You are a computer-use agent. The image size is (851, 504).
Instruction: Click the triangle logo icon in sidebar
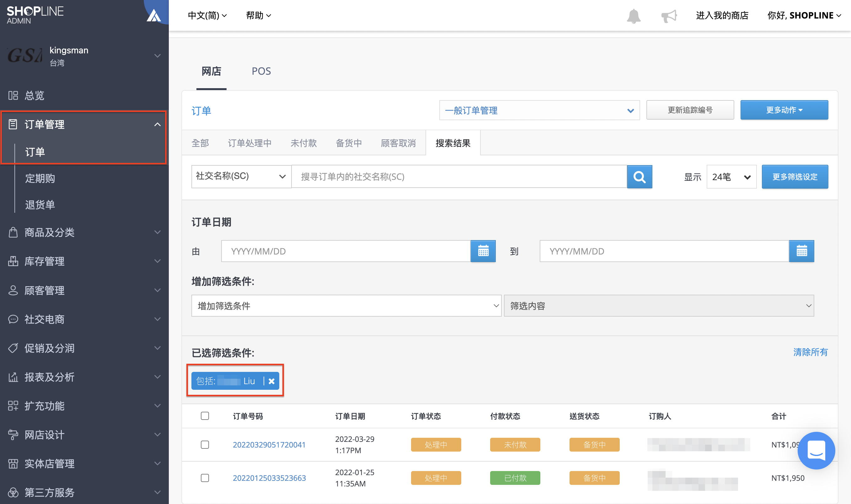[153, 16]
